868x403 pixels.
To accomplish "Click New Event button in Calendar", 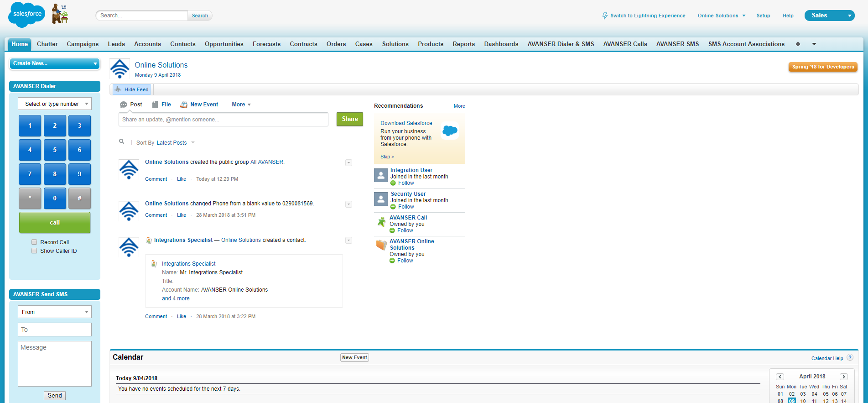I will point(354,357).
